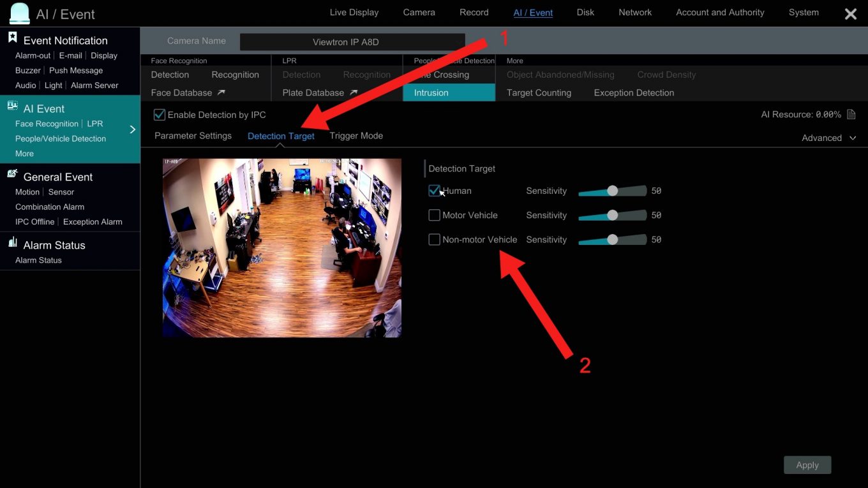Disable the Enable Detection by IPC checkbox
This screenshot has width=868, height=488.
coord(158,114)
